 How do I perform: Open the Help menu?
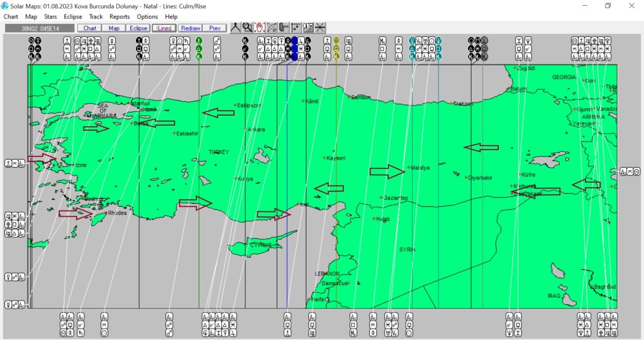click(x=171, y=16)
